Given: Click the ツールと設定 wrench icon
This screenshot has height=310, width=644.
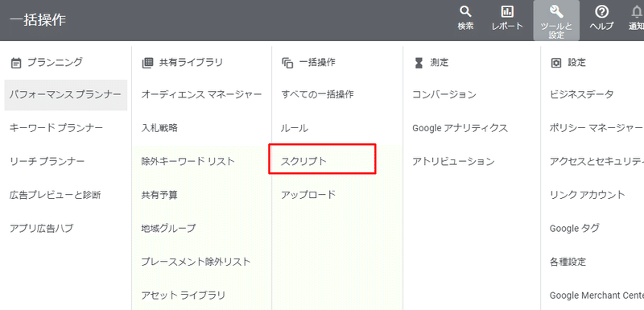Looking at the screenshot, I should tap(556, 12).
